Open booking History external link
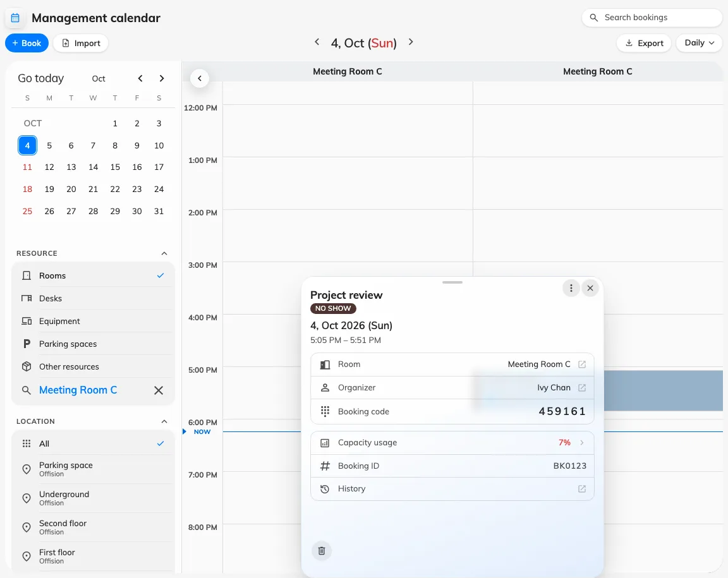This screenshot has width=728, height=578. [x=582, y=489]
